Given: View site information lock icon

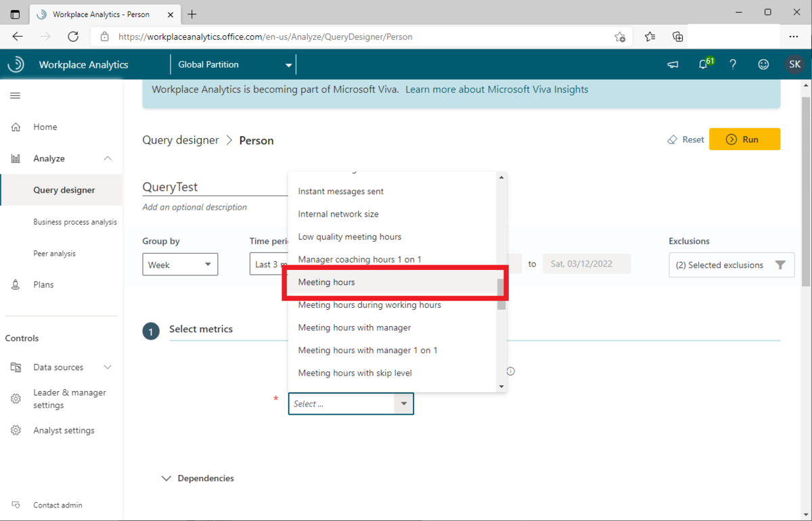Looking at the screenshot, I should point(104,37).
